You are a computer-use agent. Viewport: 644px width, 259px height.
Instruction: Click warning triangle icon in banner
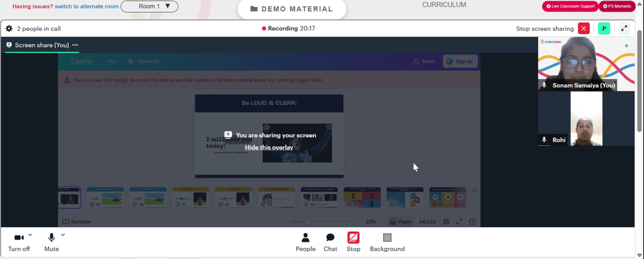[67, 80]
